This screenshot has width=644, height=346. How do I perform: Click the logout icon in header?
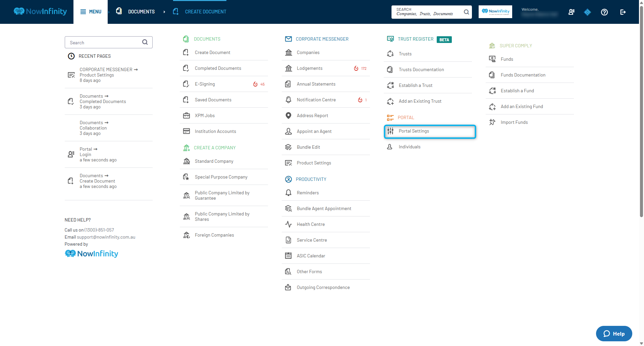623,12
